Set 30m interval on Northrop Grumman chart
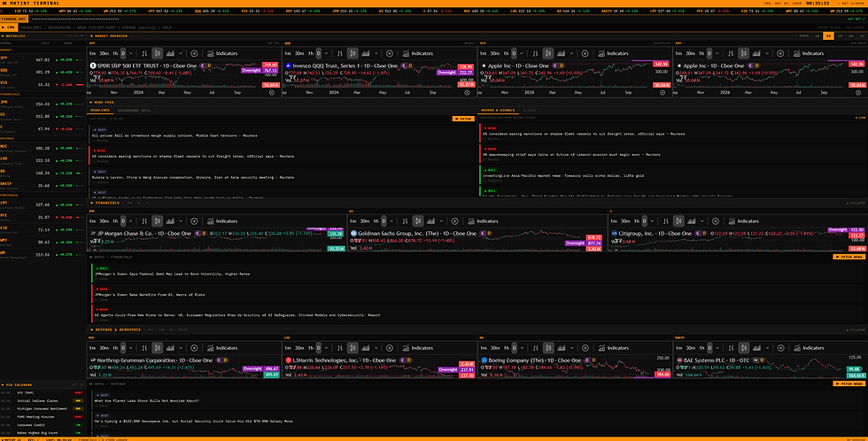 pyautogui.click(x=105, y=348)
